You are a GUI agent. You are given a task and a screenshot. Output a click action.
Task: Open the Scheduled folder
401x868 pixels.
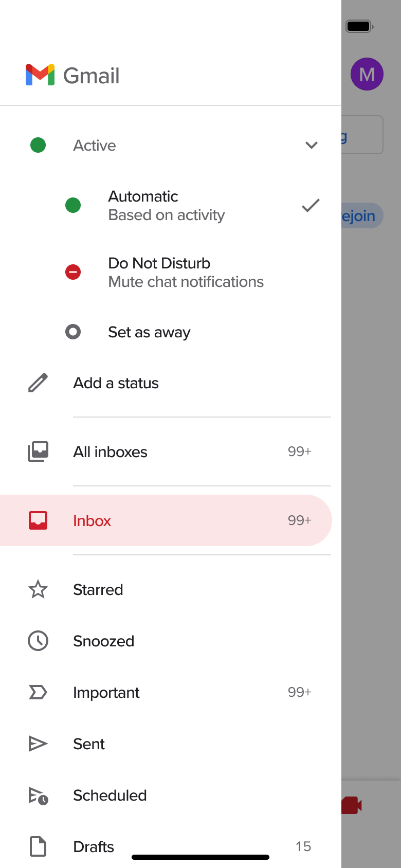(171, 795)
